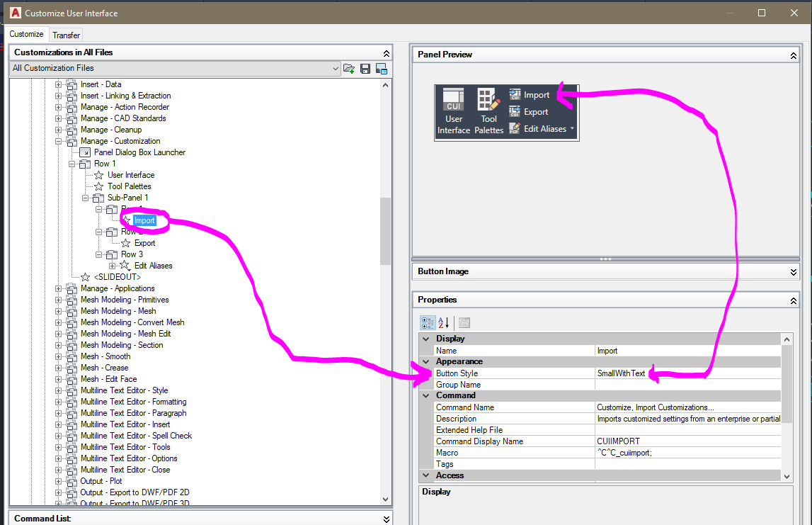Switch to the Transfer tab
Screen dimensions: 812x525
66,35
